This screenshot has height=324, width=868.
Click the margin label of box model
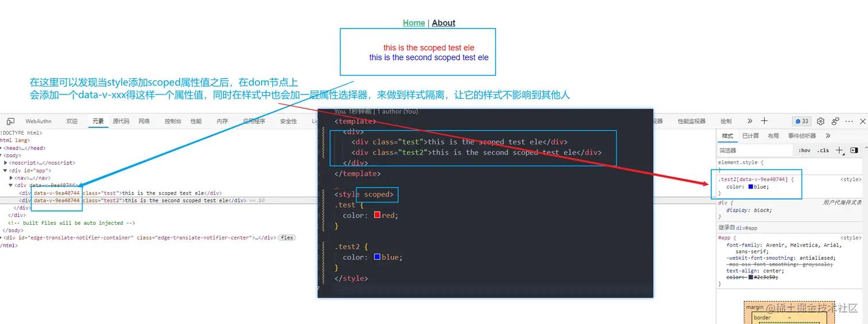[x=755, y=307]
